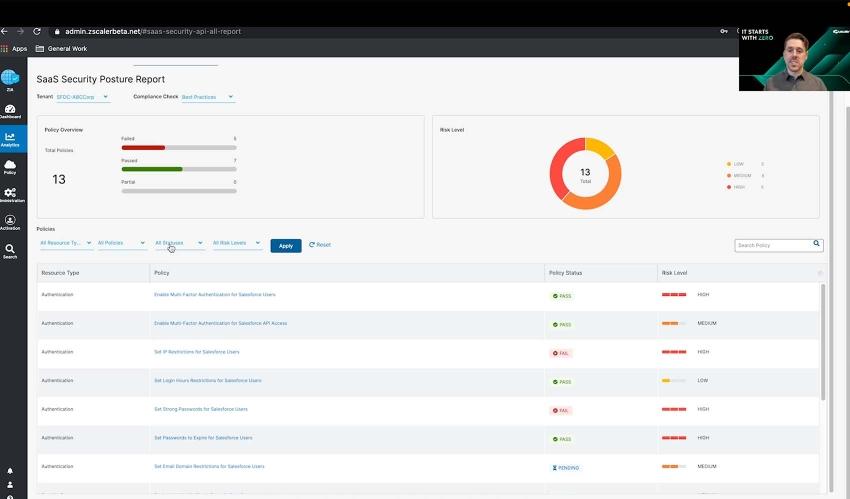Open the Dashboard sidebar icon
The height and width of the screenshot is (499, 850).
pos(10,110)
